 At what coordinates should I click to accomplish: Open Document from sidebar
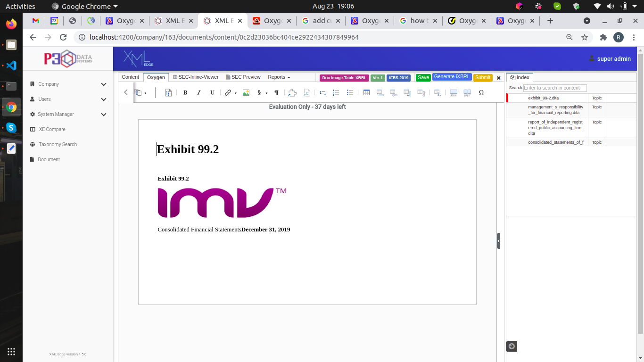coord(45,159)
